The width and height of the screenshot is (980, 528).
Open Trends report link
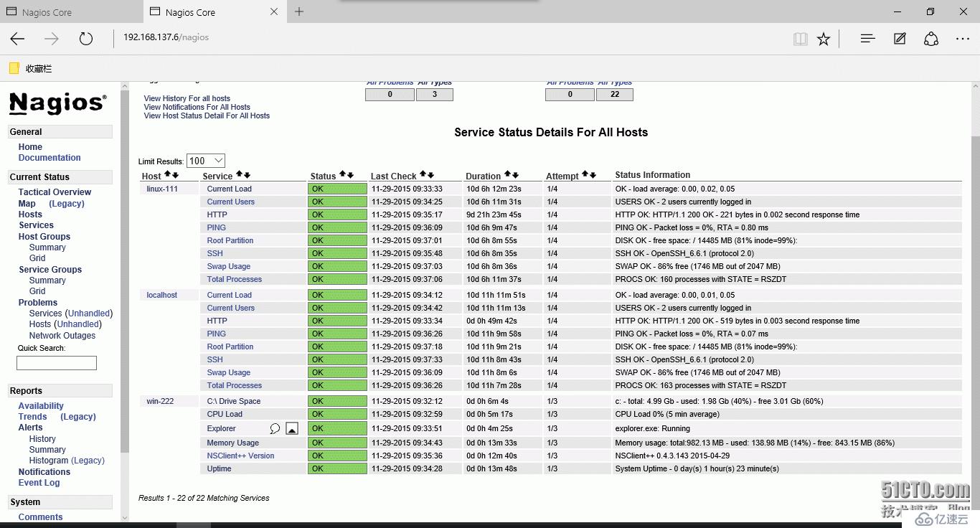(32, 417)
